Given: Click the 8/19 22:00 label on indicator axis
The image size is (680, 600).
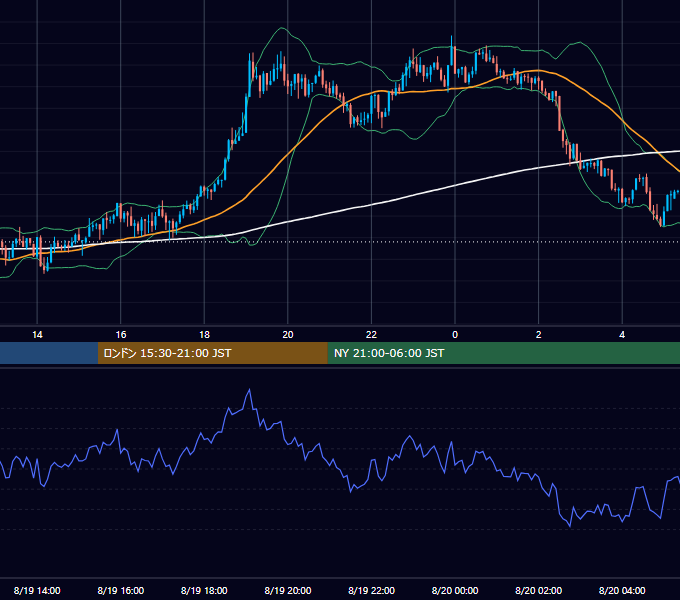Looking at the screenshot, I should tap(371, 590).
